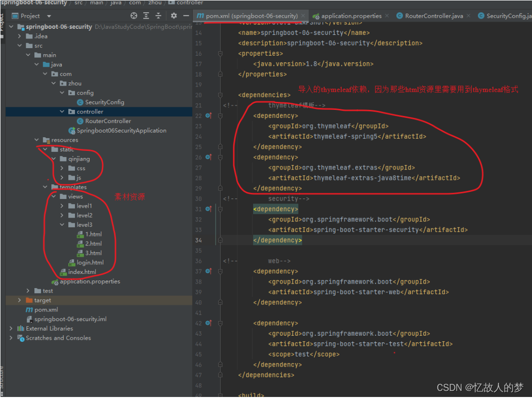Switch to the SecurityConfig.java tab
The height and width of the screenshot is (398, 532).
(504, 15)
